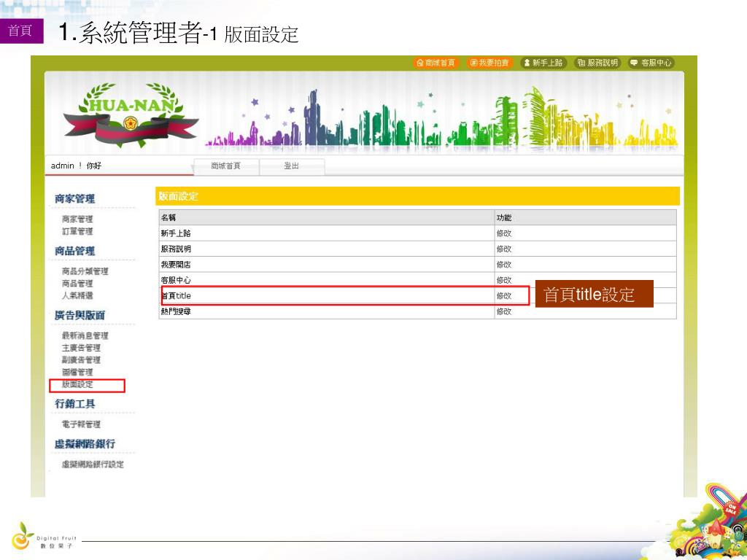The height and width of the screenshot is (560, 747).
Task: Click 修改 for the 新手上路 row
Action: pyautogui.click(x=504, y=233)
